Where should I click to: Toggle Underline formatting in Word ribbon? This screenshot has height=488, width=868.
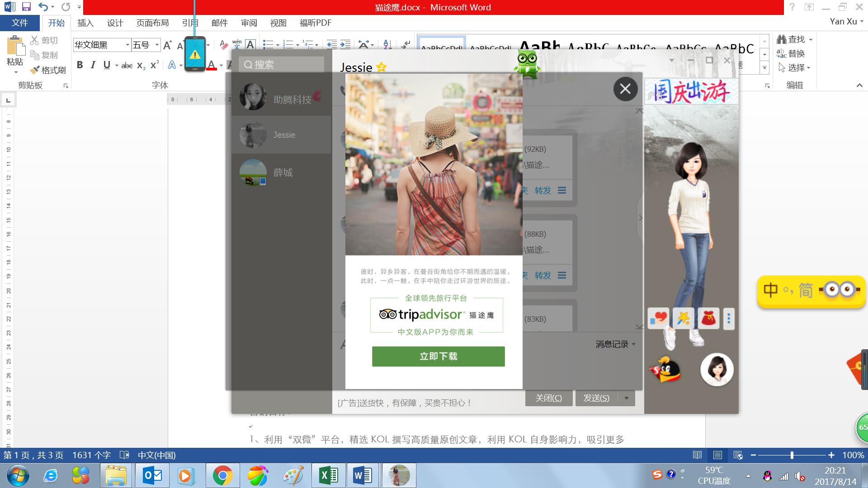point(107,65)
